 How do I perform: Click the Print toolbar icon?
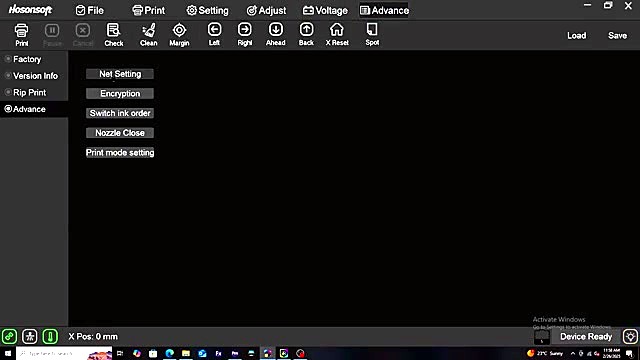coord(22,35)
